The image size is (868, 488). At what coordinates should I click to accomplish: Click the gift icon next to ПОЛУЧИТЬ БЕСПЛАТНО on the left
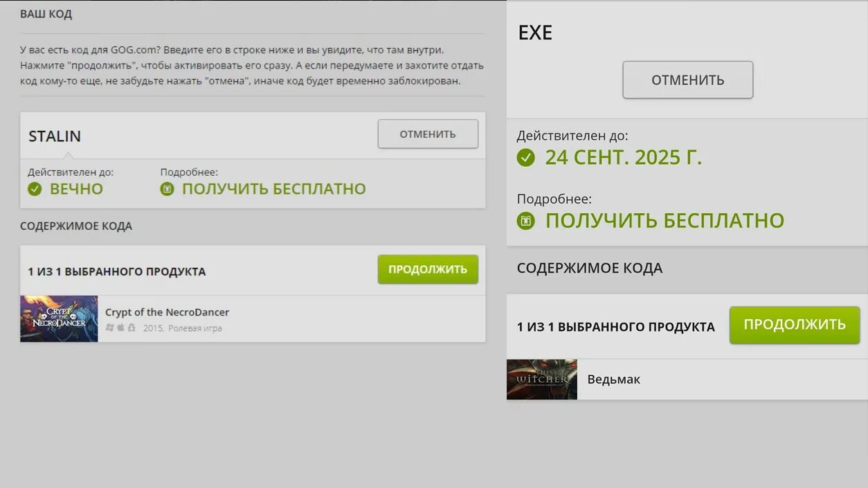coord(167,188)
